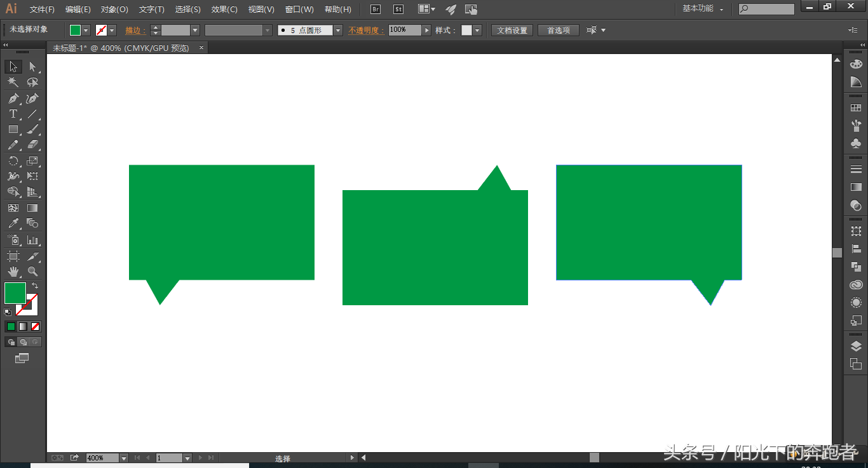This screenshot has height=468, width=868.
Task: Pick the Magic Wand tool
Action: pyautogui.click(x=13, y=83)
